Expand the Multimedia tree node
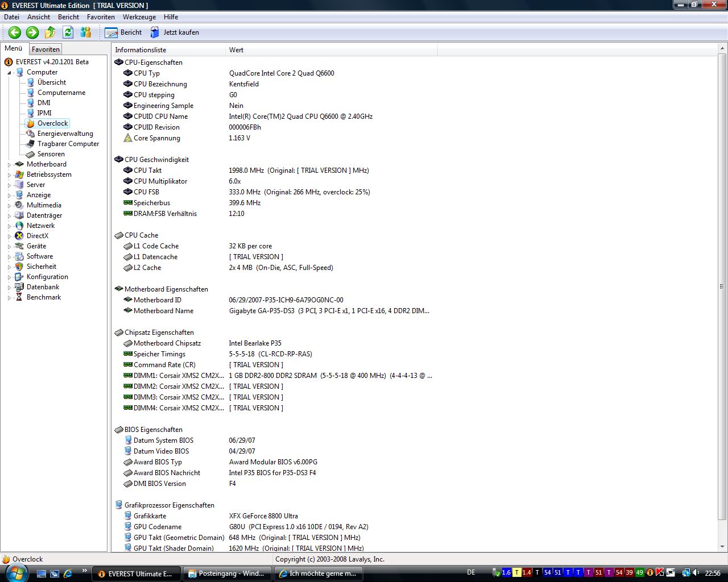Viewport: 728px width, 582px height. point(9,206)
